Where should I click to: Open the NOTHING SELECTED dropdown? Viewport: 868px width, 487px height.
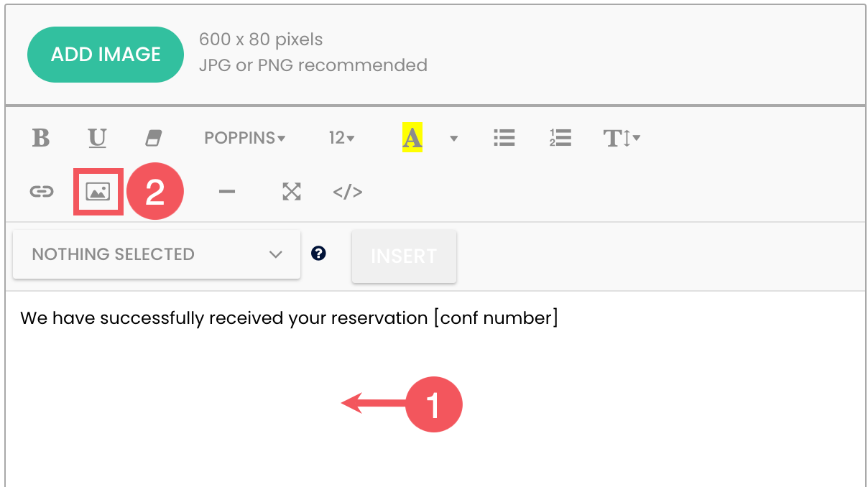[157, 254]
